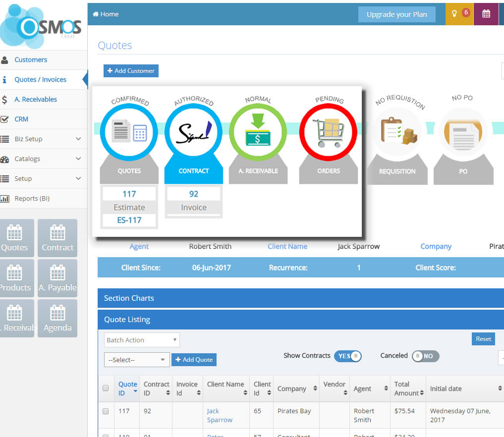This screenshot has height=437, width=504.
Task: Open the No PO document icon
Action: click(463, 132)
